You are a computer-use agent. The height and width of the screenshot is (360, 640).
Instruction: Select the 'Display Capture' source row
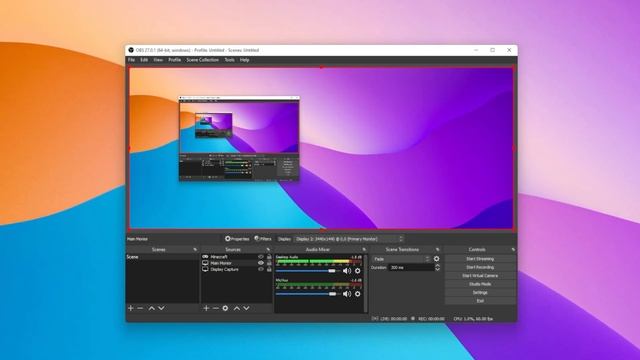coord(237,269)
